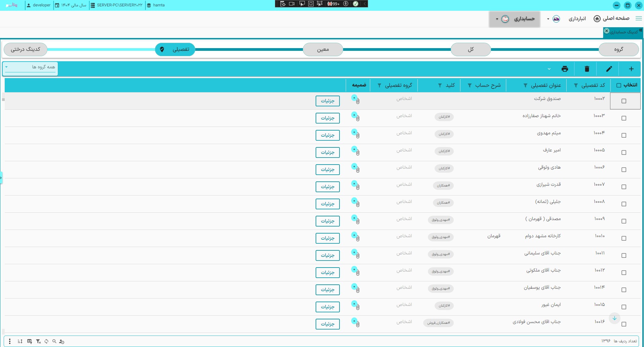644x347 pixels.
Task: Click جزئیات button for میثم مهدوی row
Action: point(327,135)
